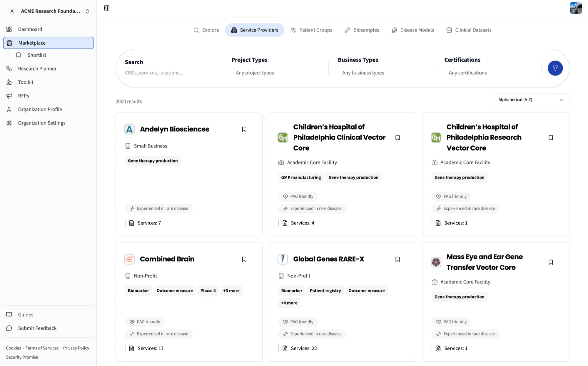
Task: Switch to the Patient Groups tab
Action: pos(311,30)
